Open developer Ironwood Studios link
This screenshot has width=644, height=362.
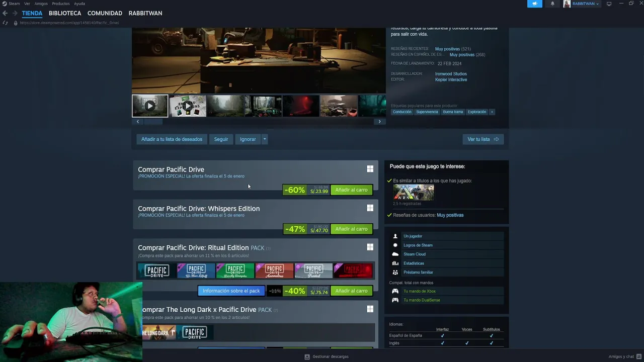click(451, 74)
